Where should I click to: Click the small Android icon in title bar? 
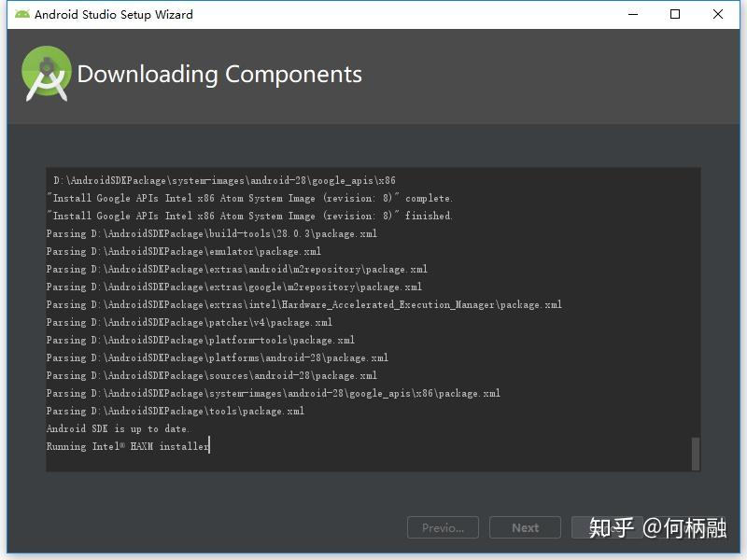point(21,14)
